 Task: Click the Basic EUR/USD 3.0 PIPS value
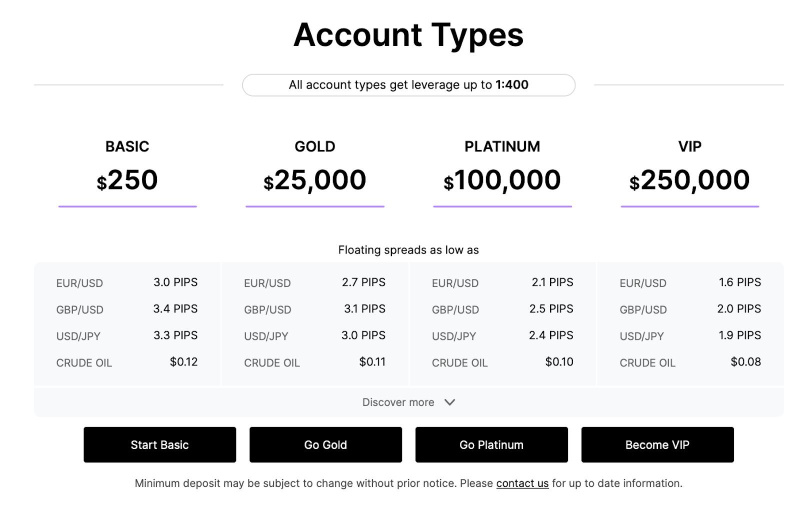175,283
